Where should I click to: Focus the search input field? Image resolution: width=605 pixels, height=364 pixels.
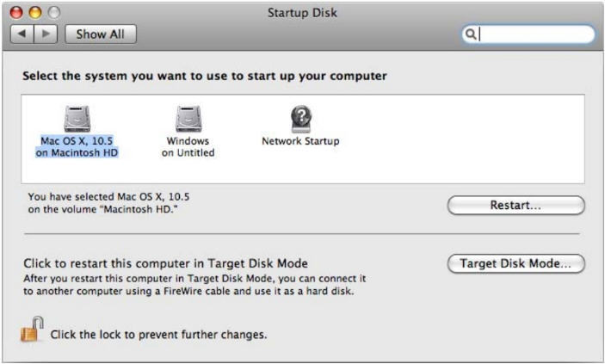[x=534, y=34]
